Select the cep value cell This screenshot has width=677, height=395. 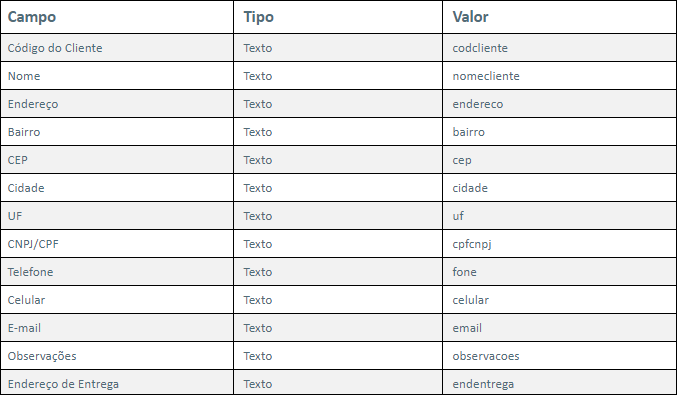(x=560, y=160)
